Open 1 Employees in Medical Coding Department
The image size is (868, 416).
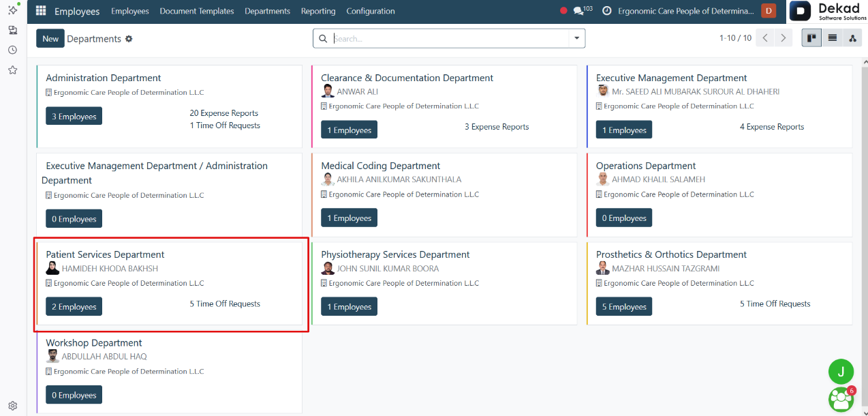(350, 218)
